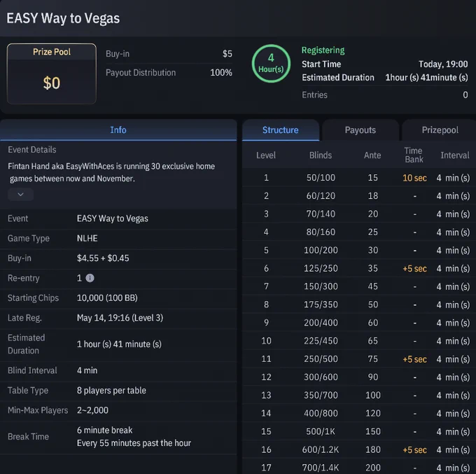Click the +5 sec cell in level 16 row
The height and width of the screenshot is (474, 476).
(414, 449)
